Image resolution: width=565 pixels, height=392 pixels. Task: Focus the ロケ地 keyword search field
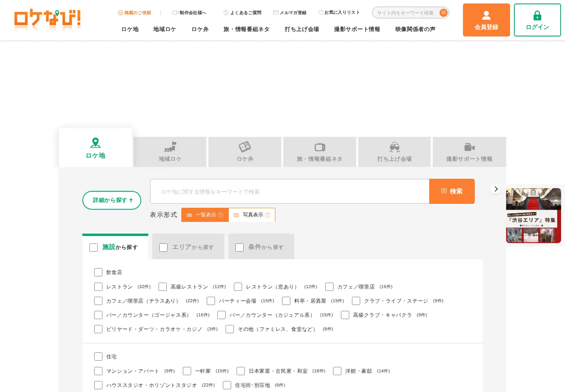290,191
